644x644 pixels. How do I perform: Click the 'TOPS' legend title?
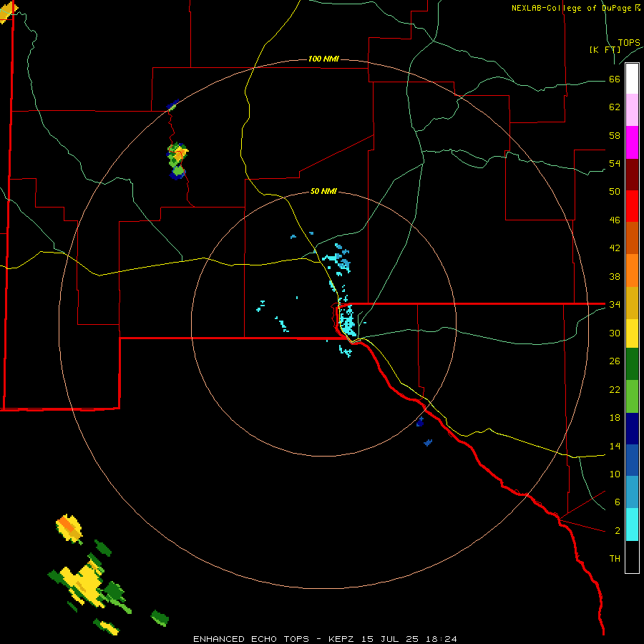(629, 43)
